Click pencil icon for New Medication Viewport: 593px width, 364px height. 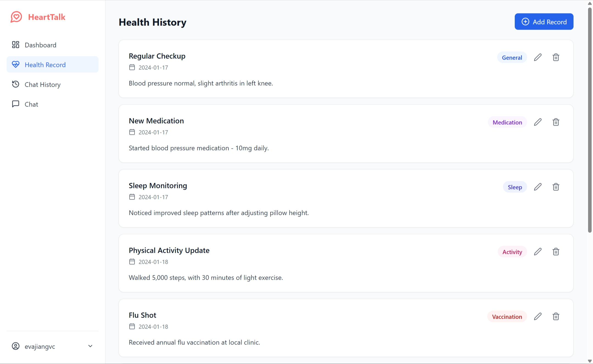[x=538, y=122]
